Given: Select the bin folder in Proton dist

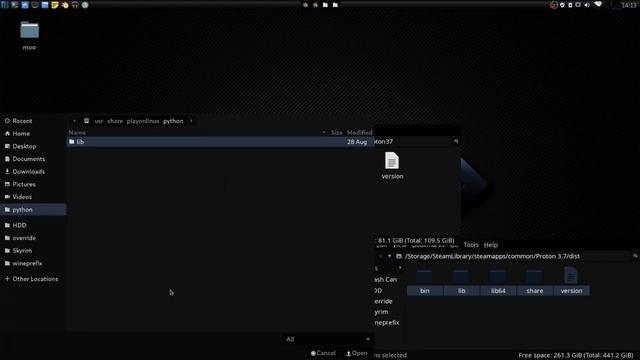Looking at the screenshot, I should (424, 282).
